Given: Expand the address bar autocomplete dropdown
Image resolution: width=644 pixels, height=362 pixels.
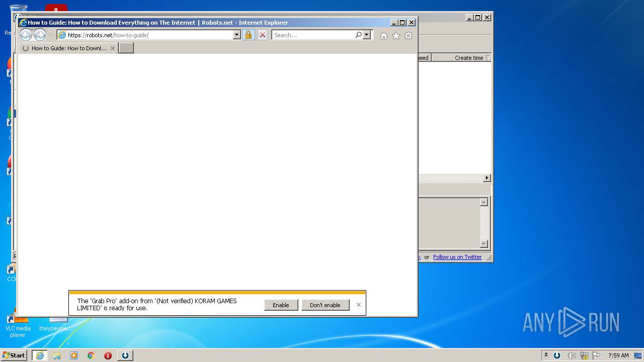Looking at the screenshot, I should (237, 35).
